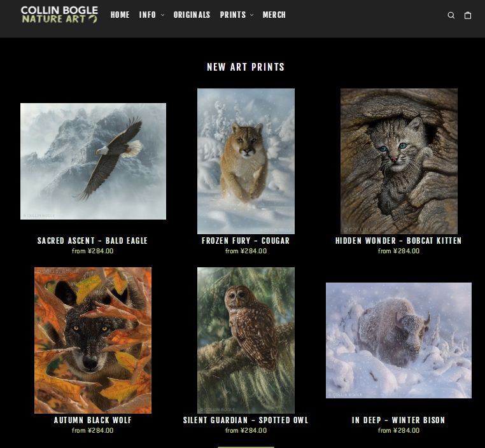Click the Collin Bogle Nature Art logo

click(59, 15)
